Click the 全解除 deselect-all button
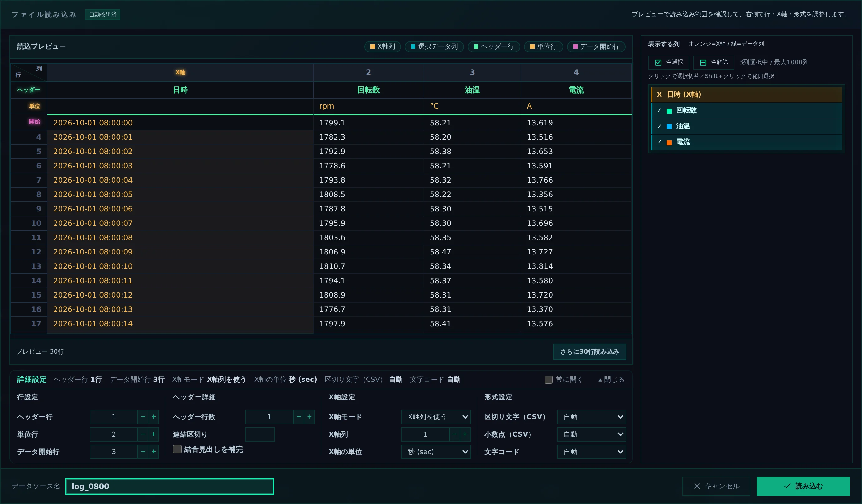 (713, 62)
